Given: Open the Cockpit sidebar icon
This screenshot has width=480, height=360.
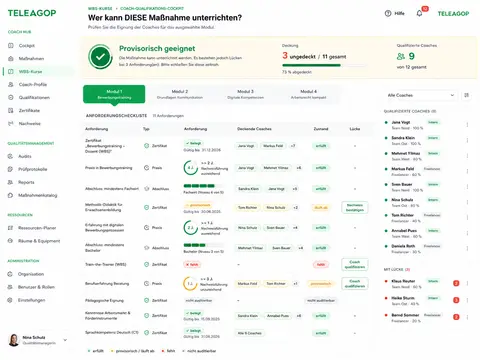Looking at the screenshot, I should [11, 45].
